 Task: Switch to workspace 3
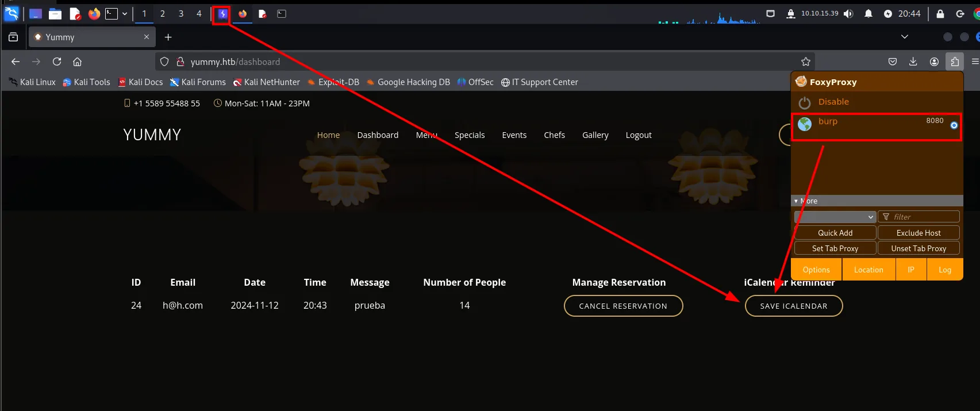click(x=181, y=14)
